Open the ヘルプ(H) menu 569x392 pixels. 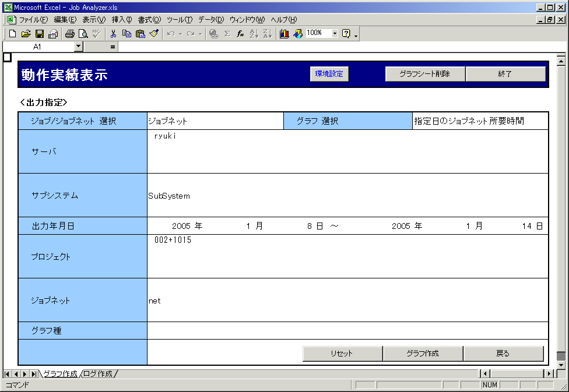[284, 20]
